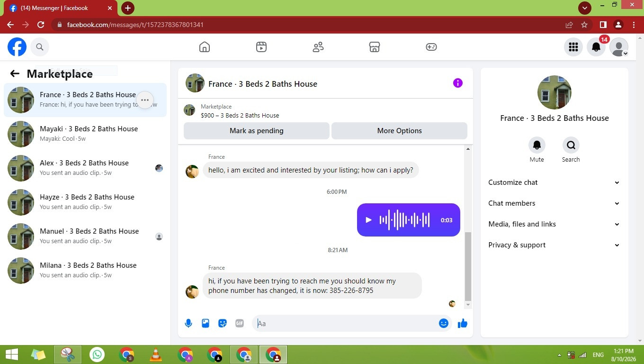Send a thumbs-up like
Viewport: 644px width, 364px height.
click(x=463, y=323)
